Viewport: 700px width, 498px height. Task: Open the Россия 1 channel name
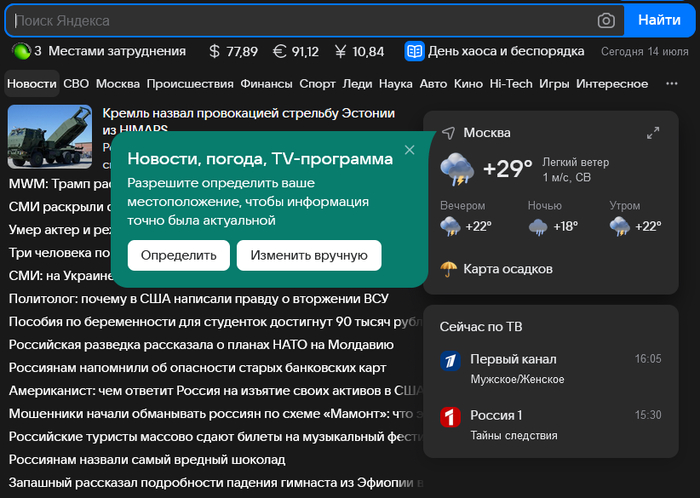(496, 415)
